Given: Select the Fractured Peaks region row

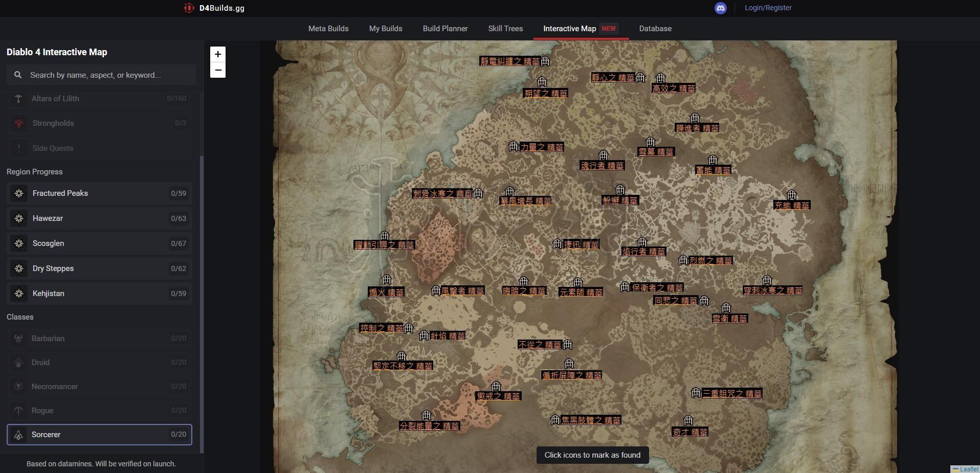Looking at the screenshot, I should pyautogui.click(x=99, y=193).
